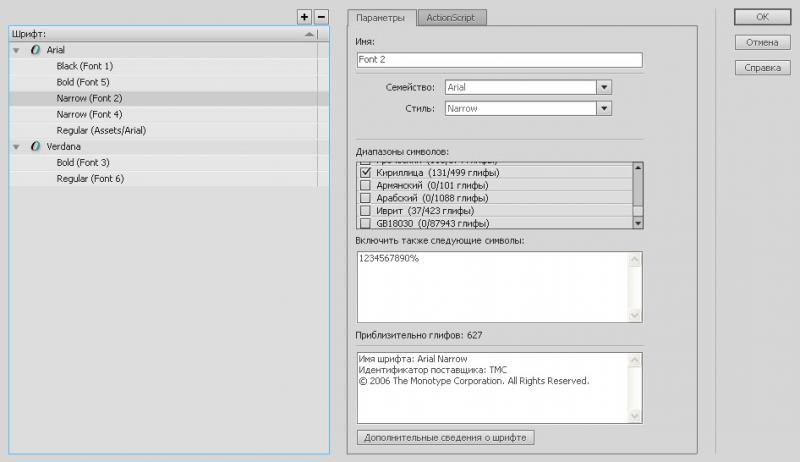Click scroll-down arrow of character ranges list
Image resolution: width=800 pixels, height=462 pixels.
pos(638,223)
